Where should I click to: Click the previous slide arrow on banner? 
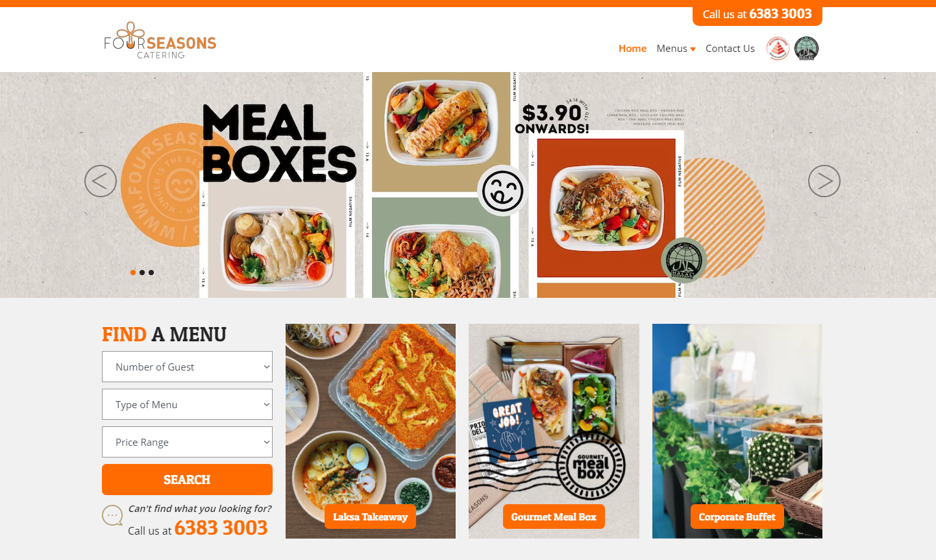pyautogui.click(x=101, y=181)
